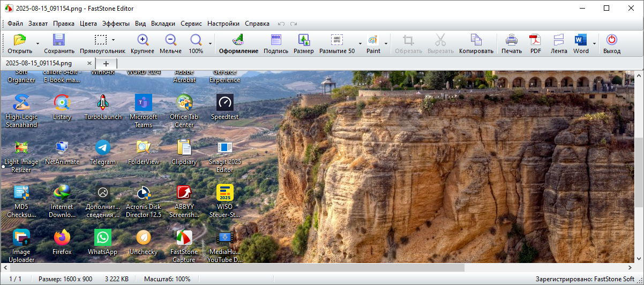The height and width of the screenshot is (285, 644).
Task: Open the Вид menu
Action: pyautogui.click(x=140, y=24)
